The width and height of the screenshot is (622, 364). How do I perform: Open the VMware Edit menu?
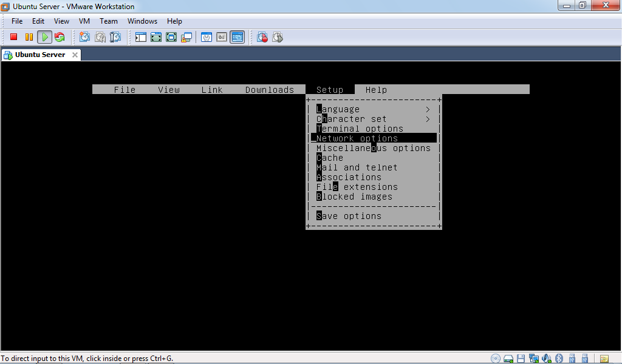[38, 21]
